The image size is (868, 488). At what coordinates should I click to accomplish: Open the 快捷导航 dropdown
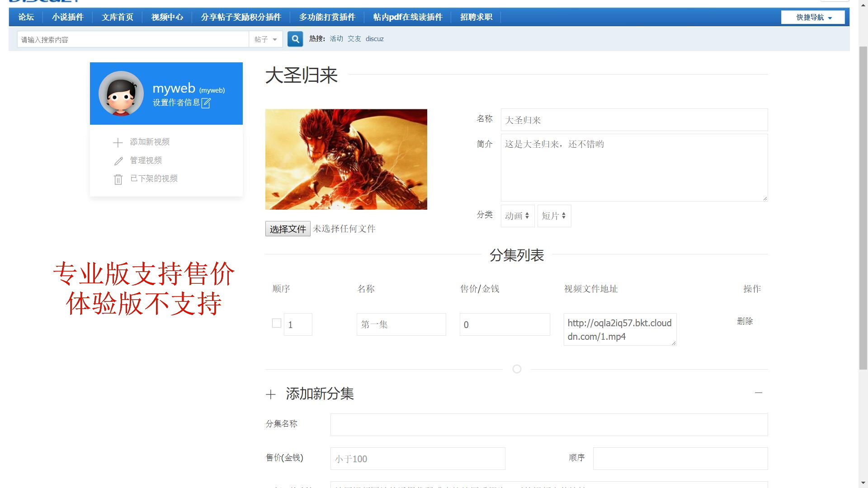813,17
